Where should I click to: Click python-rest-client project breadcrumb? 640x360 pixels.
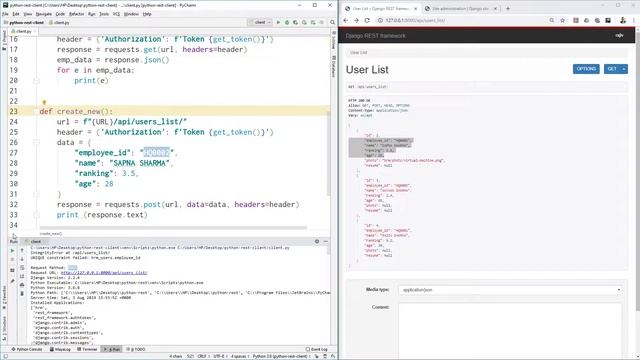[x=23, y=22]
